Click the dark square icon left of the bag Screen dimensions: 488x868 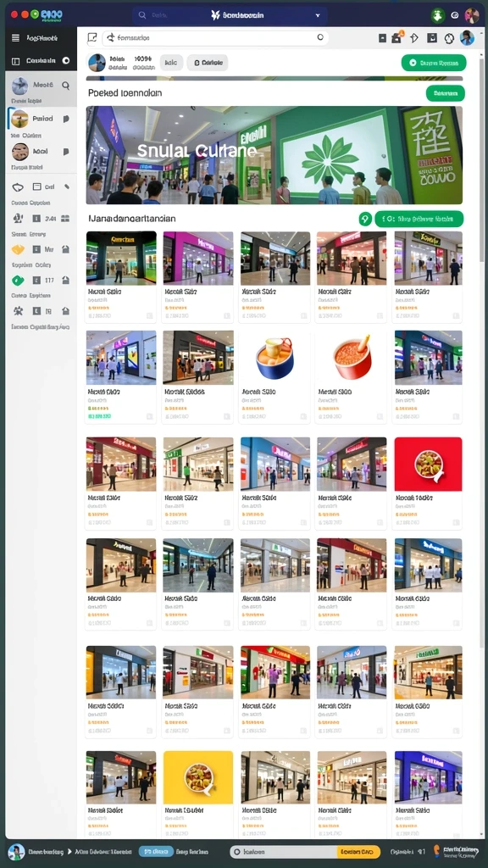[382, 38]
